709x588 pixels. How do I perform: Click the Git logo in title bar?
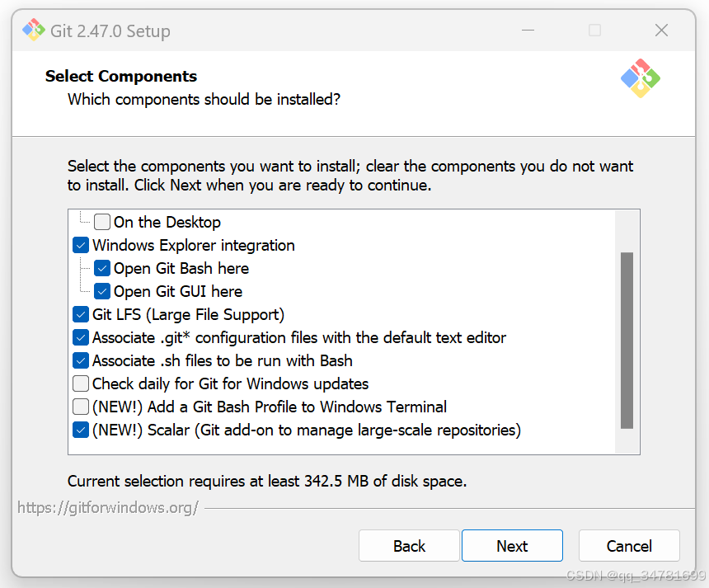pyautogui.click(x=33, y=31)
